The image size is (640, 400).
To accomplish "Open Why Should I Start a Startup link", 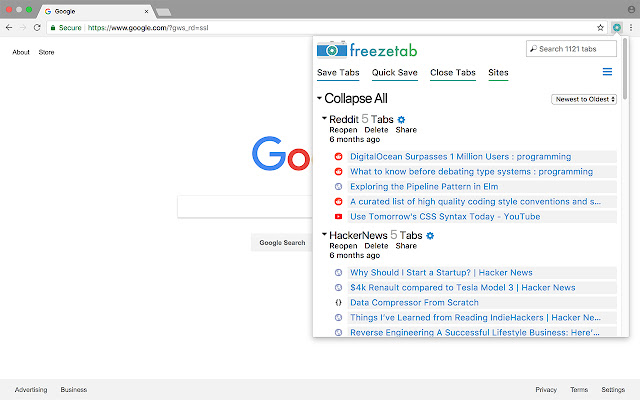I will [441, 273].
